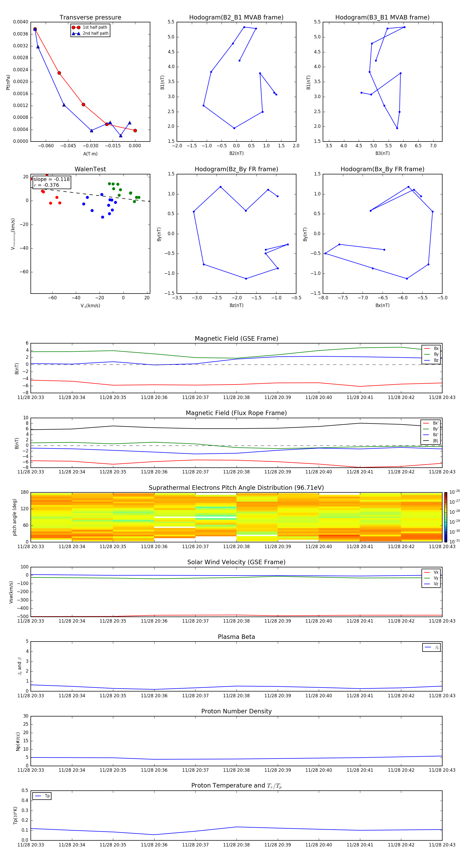
Task: Click the pitch angle colorbar gradient
Action: point(446,517)
